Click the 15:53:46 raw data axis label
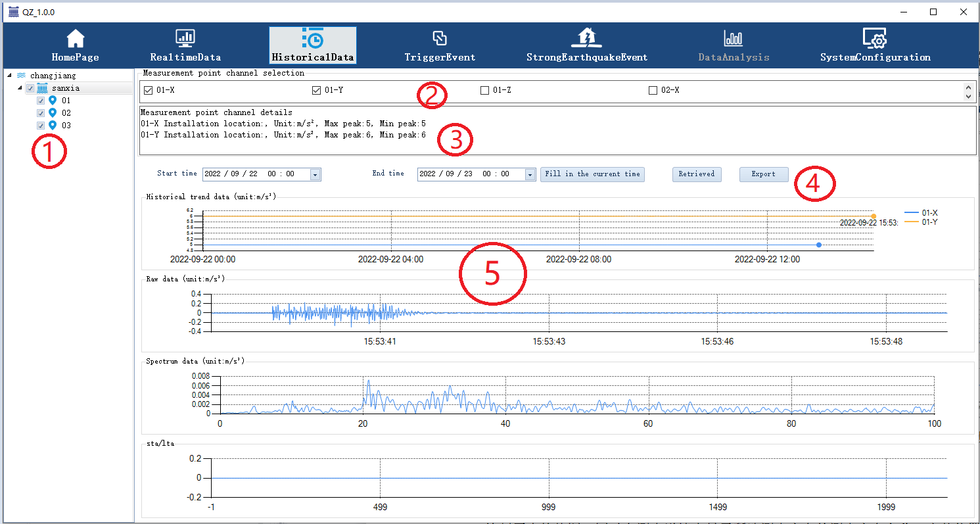This screenshot has width=980, height=524. pos(717,341)
